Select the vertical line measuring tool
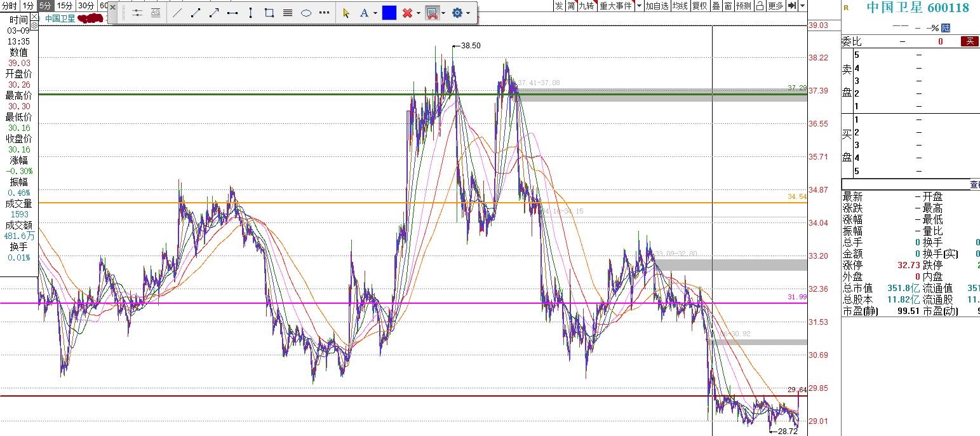This screenshot has height=436, width=980. point(251,13)
